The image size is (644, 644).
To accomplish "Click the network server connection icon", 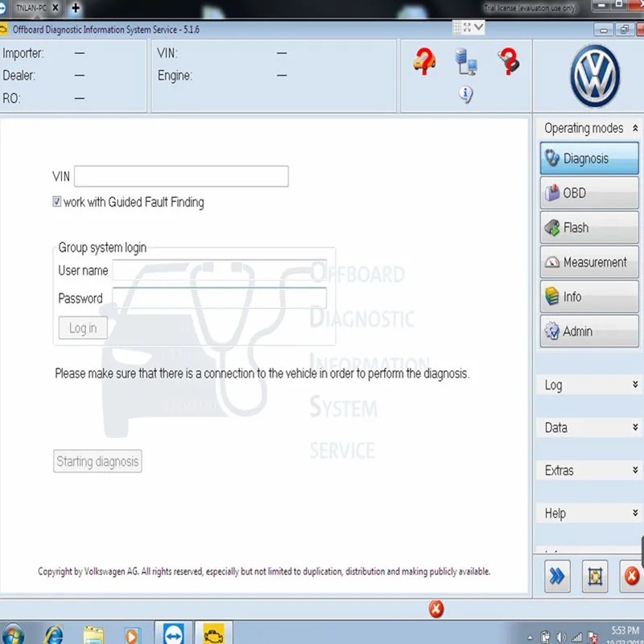I will click(466, 62).
